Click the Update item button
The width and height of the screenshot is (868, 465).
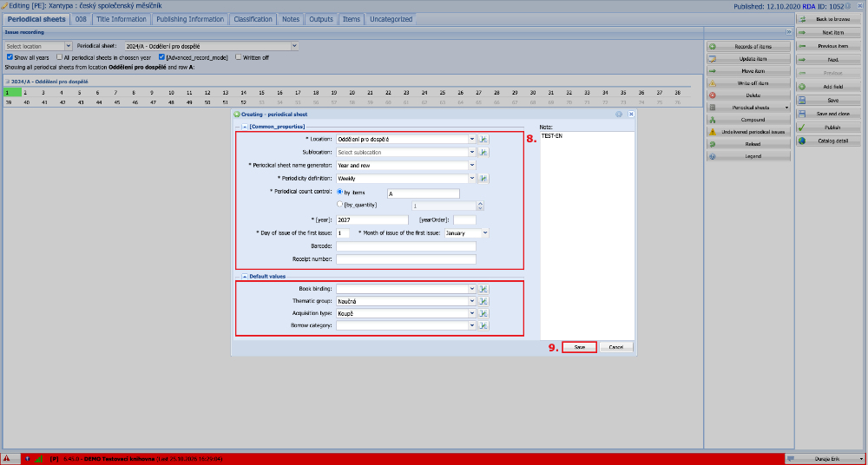pos(748,59)
